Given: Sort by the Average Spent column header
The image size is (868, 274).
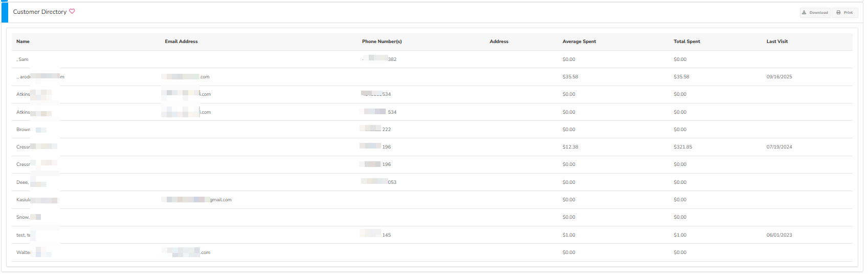Looking at the screenshot, I should [x=579, y=41].
